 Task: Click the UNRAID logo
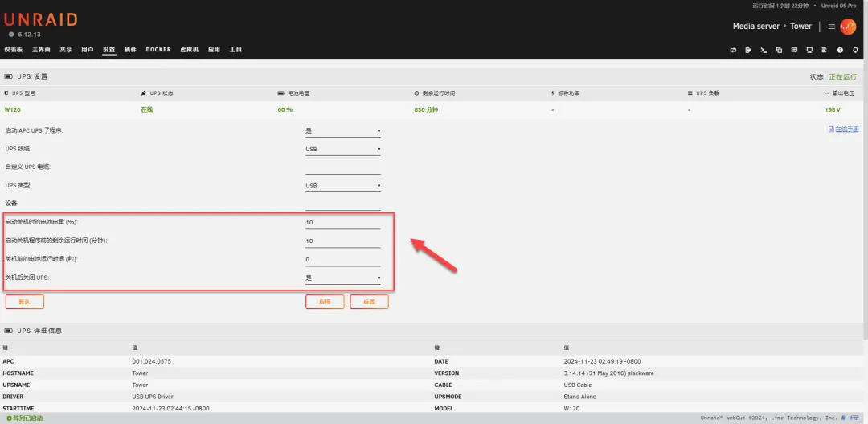tap(40, 19)
